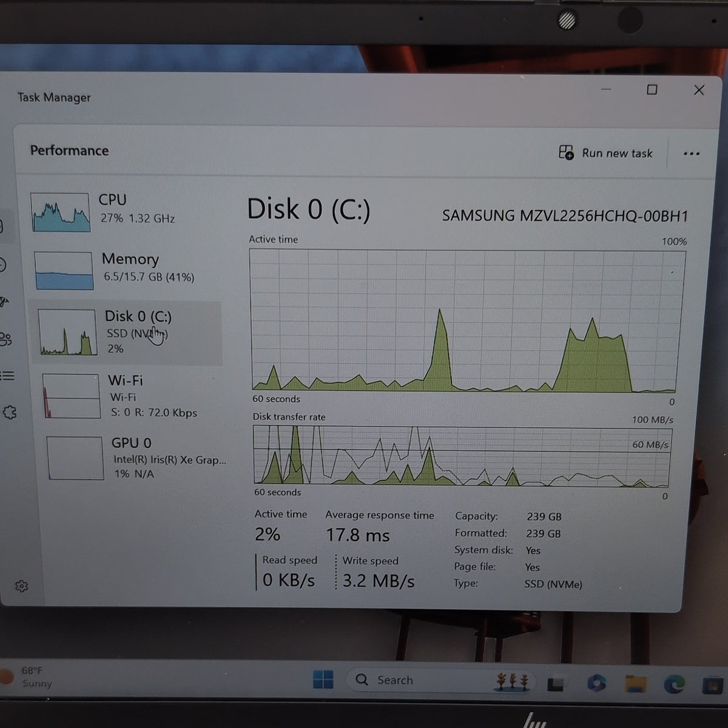
Task: Open Task View from the taskbar
Action: coord(556,684)
